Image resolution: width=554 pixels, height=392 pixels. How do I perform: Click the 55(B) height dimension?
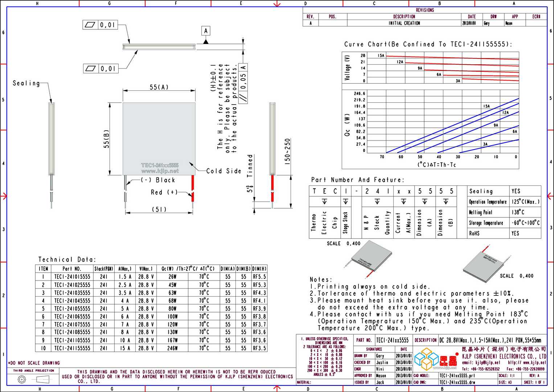click(107, 139)
